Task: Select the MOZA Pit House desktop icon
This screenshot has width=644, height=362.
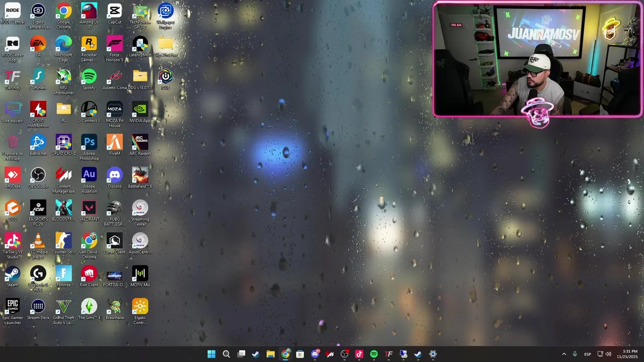Action: point(115,115)
